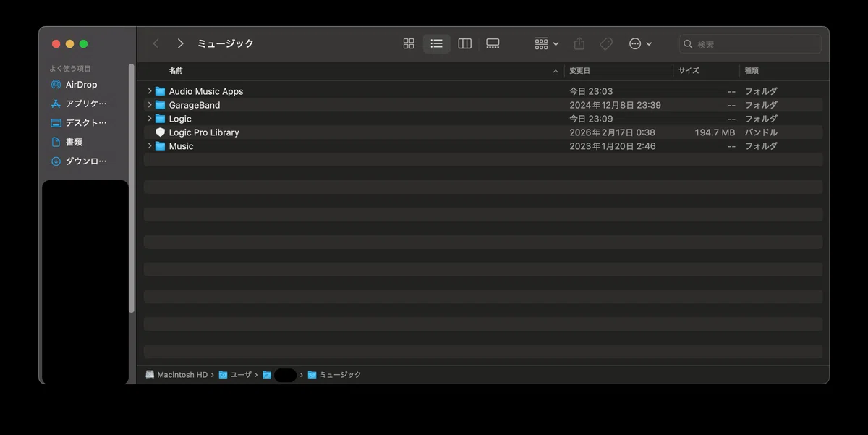Switch to icon grid view
The image size is (868, 435).
point(409,44)
